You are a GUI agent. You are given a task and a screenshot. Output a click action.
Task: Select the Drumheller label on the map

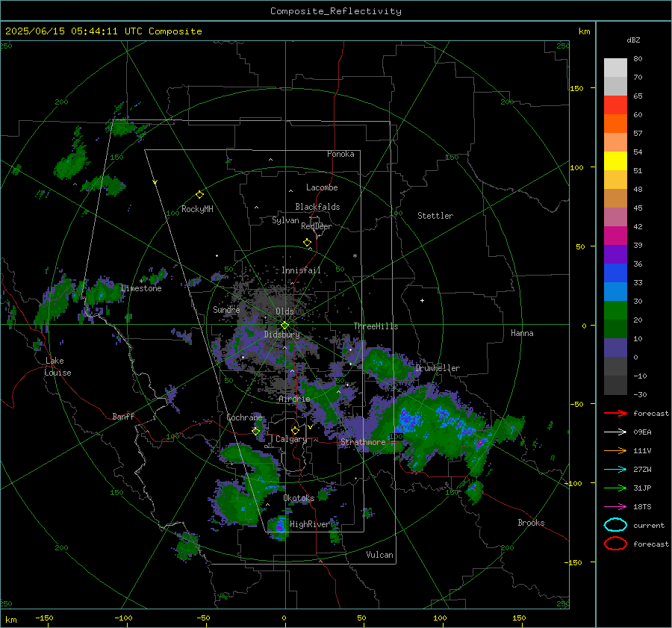(438, 368)
